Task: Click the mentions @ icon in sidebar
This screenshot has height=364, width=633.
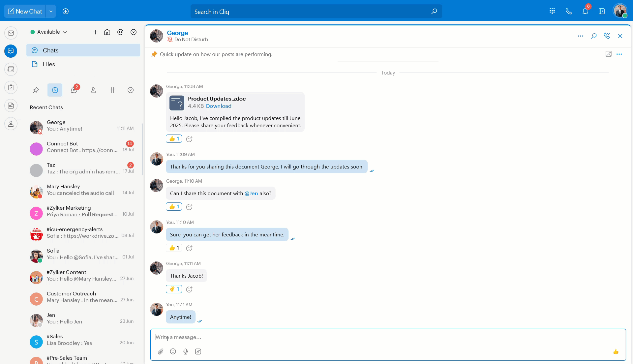Action: point(120,32)
